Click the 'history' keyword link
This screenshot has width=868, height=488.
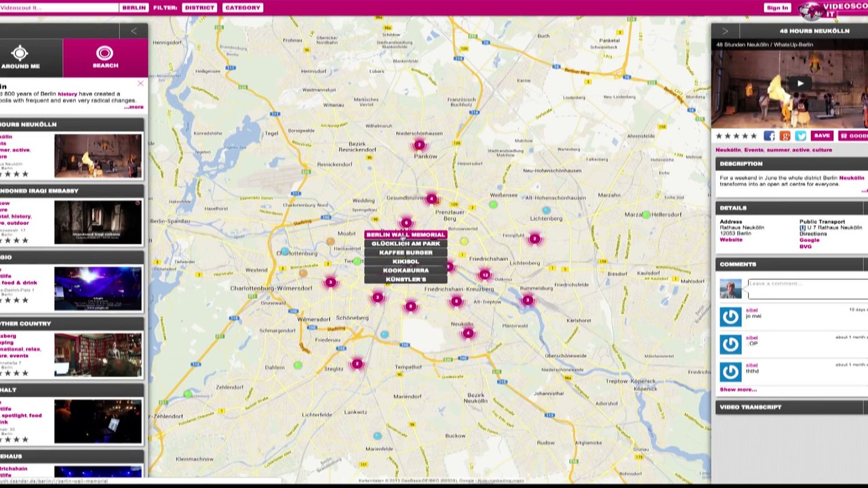click(68, 94)
